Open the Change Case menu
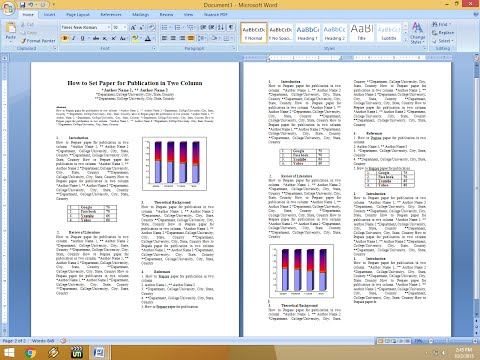 123,38
